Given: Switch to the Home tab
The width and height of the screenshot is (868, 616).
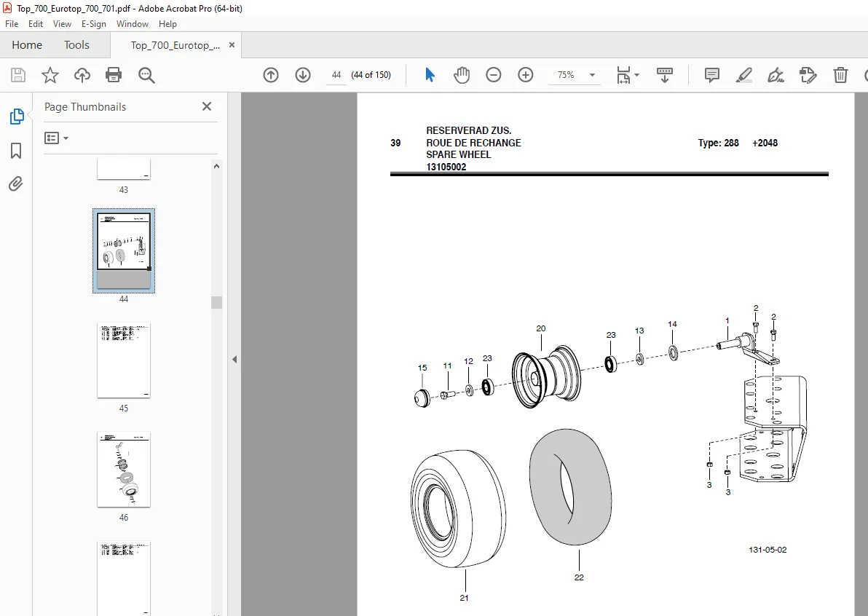Looking at the screenshot, I should pos(27,45).
